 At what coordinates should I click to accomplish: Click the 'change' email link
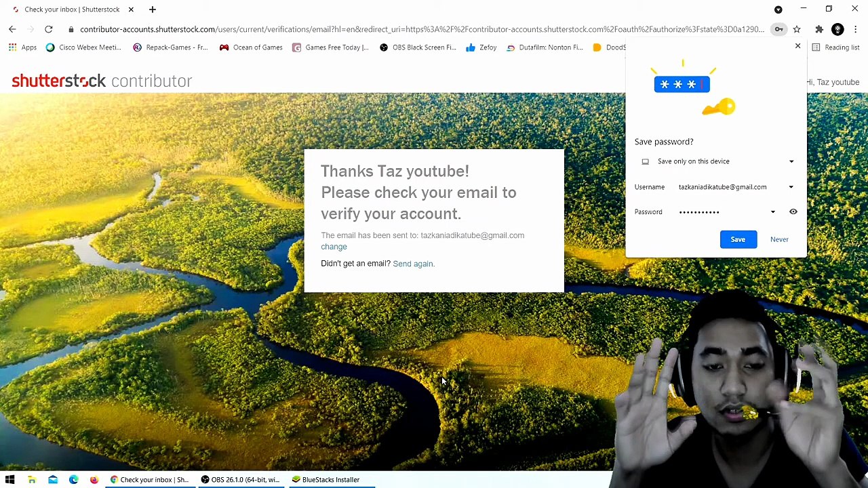click(334, 247)
